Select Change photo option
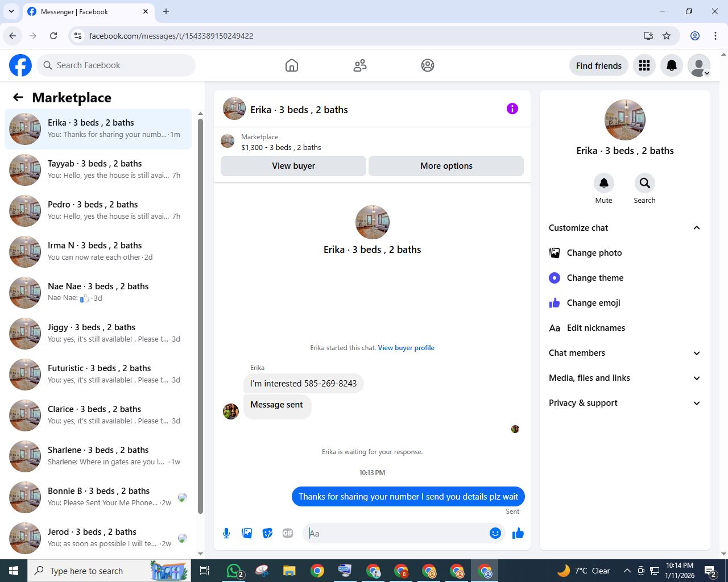This screenshot has width=728, height=582. click(624, 253)
